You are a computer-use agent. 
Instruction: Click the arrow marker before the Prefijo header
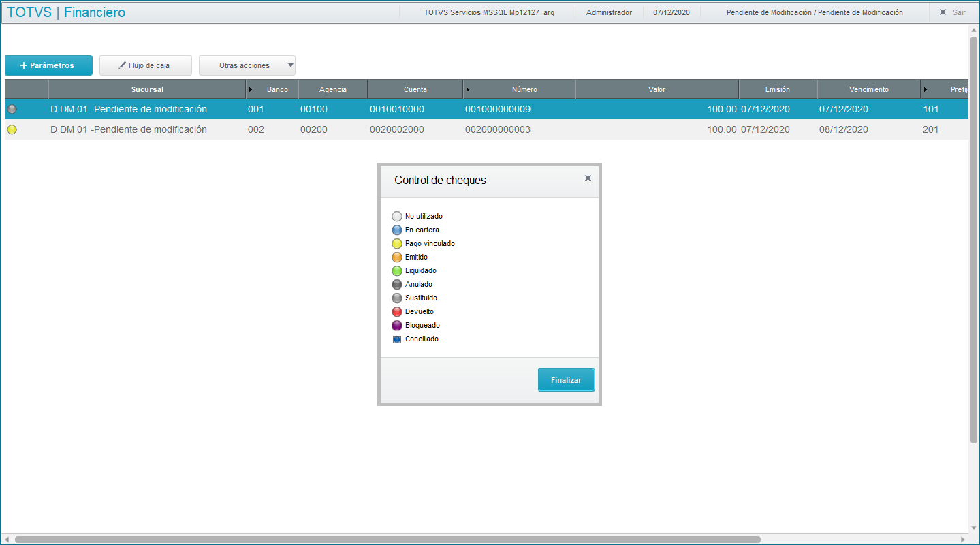[x=926, y=89]
